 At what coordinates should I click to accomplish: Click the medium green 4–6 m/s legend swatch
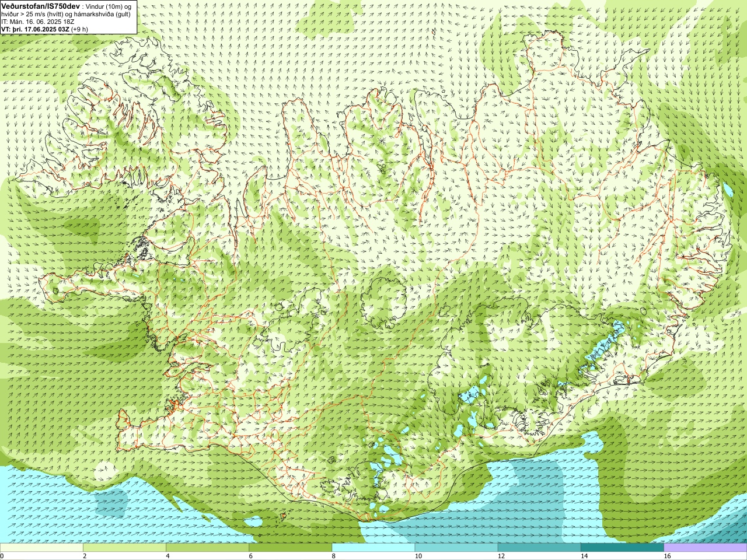[x=207, y=547]
